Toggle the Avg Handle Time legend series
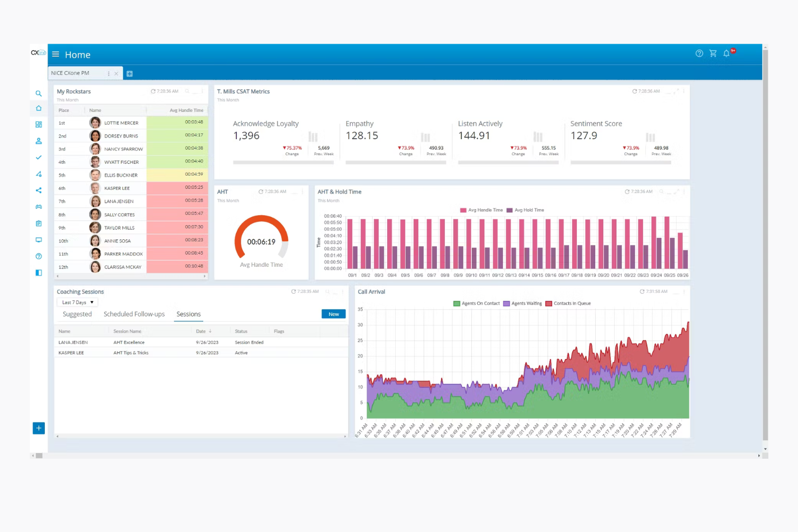This screenshot has width=798, height=532. tap(481, 210)
